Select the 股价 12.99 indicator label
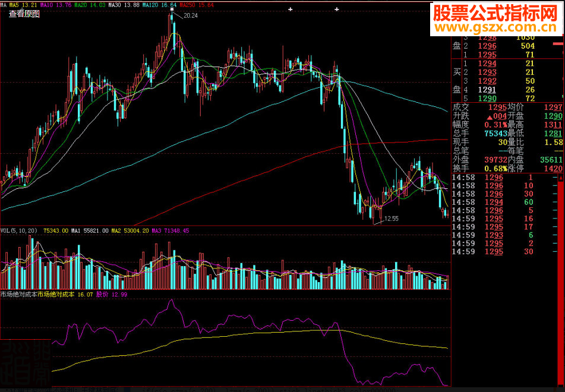Viewport: 565px width, 392px height. [112, 295]
